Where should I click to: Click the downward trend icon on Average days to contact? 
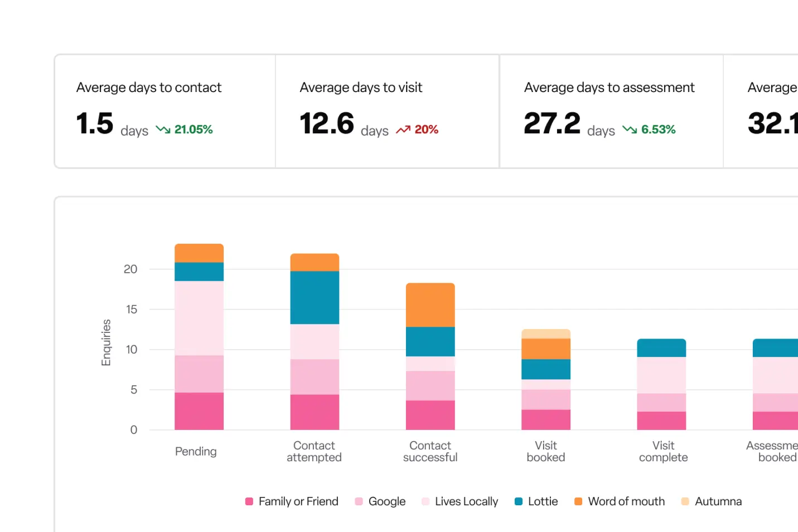click(x=162, y=129)
